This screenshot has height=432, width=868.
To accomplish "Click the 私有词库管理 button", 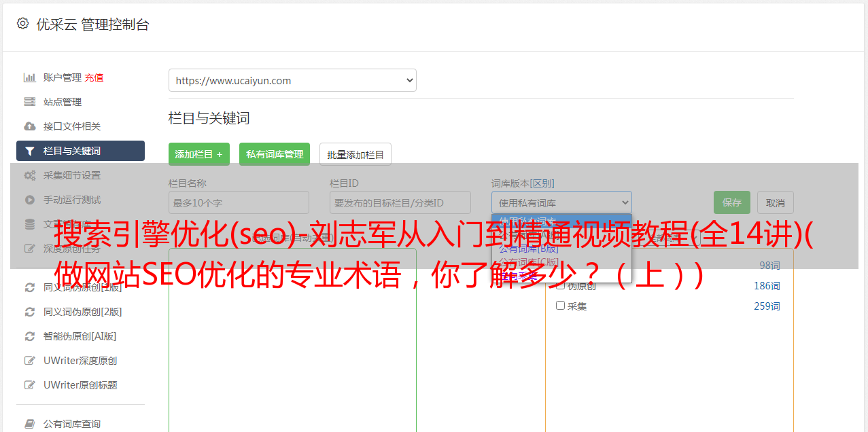I will pos(275,154).
